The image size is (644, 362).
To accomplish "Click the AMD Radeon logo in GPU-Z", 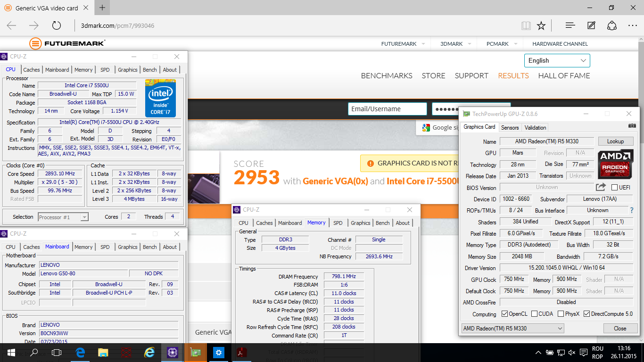I will 616,164.
